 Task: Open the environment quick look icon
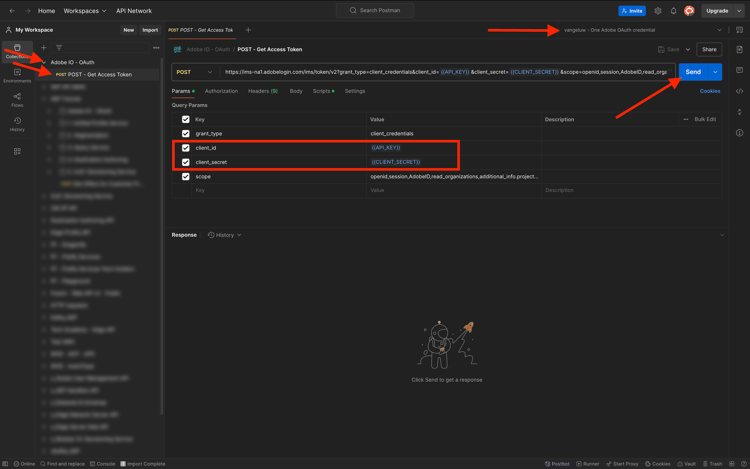[739, 30]
